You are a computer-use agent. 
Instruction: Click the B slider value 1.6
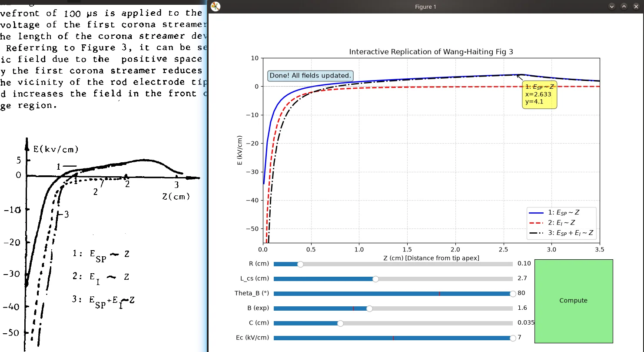click(x=522, y=308)
